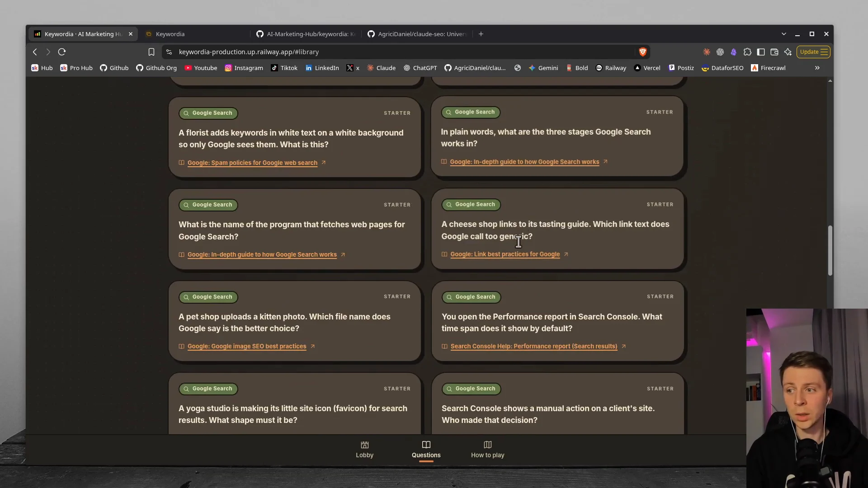Switch to AI-Marketing-Hub/keywordia GitHub tab
This screenshot has width=868, height=488.
306,34
